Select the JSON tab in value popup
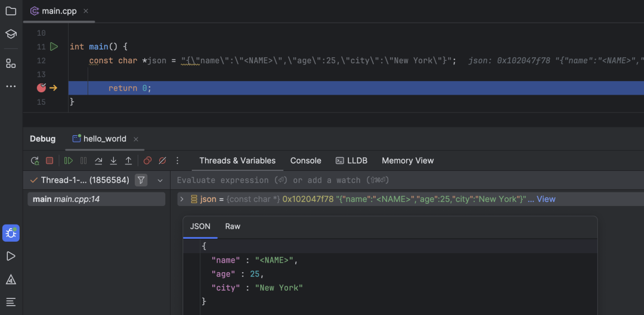The height and width of the screenshot is (315, 644). [200, 226]
